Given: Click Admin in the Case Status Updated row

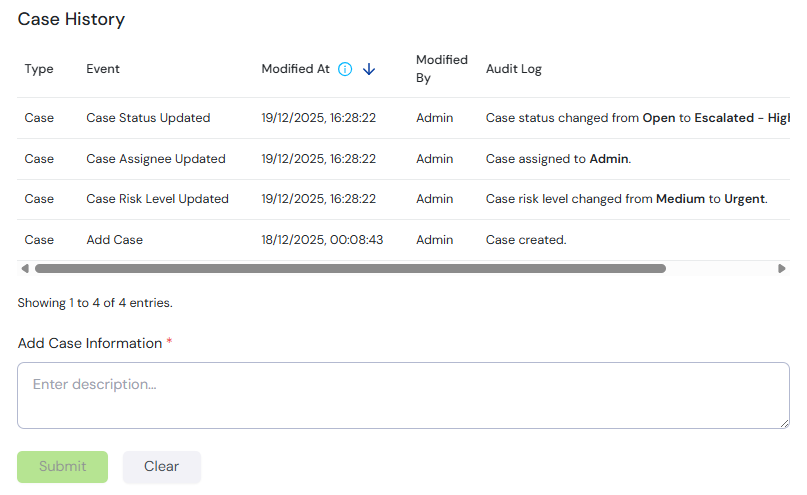Looking at the screenshot, I should [435, 118].
